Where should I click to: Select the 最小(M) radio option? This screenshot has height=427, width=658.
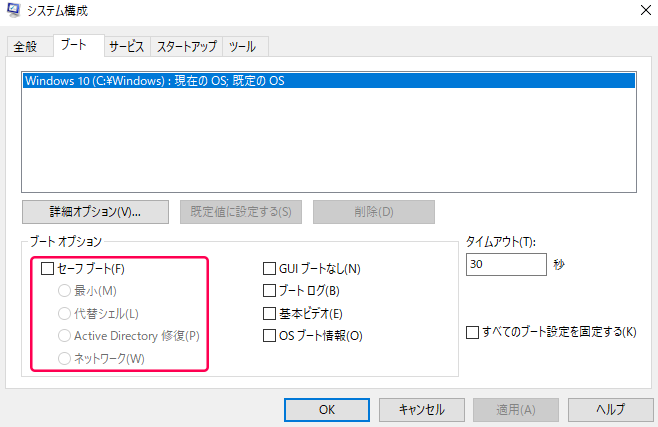tap(64, 291)
